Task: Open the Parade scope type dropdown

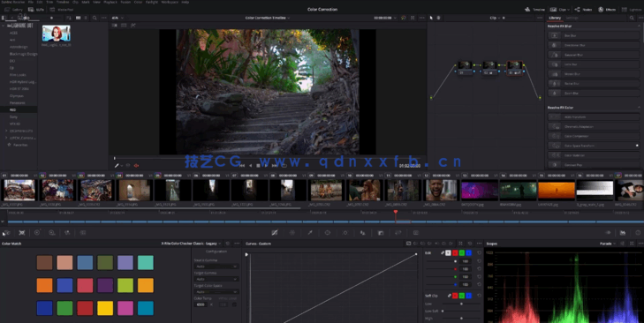Action: point(609,244)
